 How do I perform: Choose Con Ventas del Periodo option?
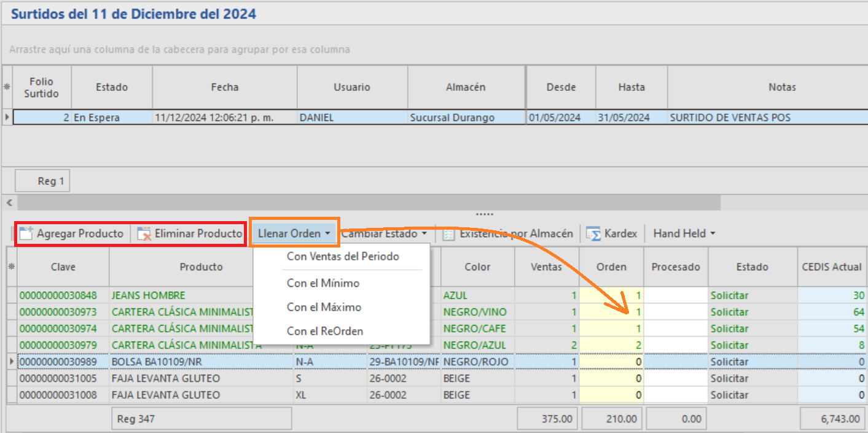pos(343,257)
